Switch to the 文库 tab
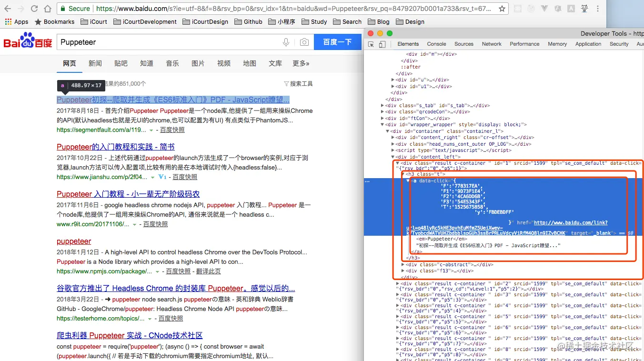 pyautogui.click(x=275, y=63)
